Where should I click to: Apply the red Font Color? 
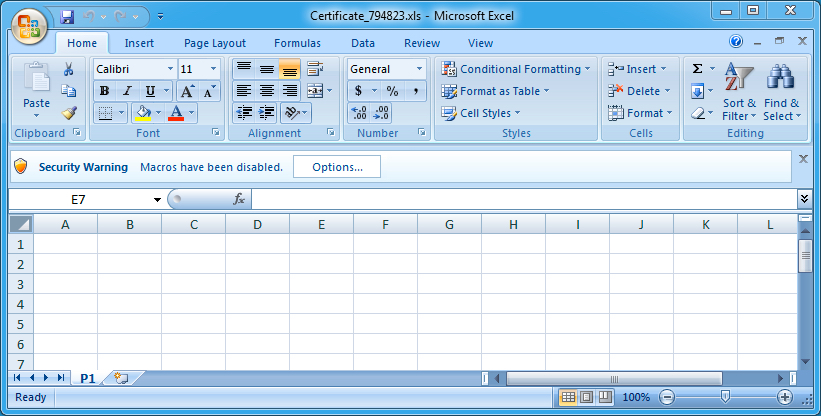[x=176, y=113]
